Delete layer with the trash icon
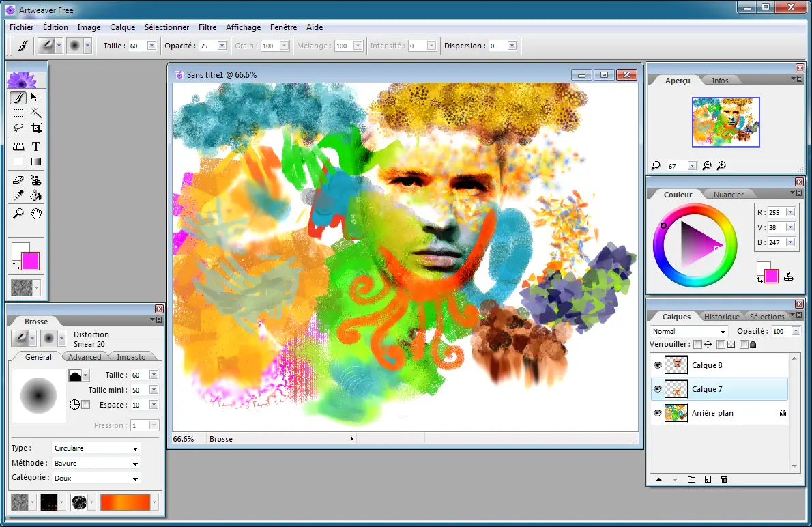This screenshot has height=527, width=812. tap(724, 479)
